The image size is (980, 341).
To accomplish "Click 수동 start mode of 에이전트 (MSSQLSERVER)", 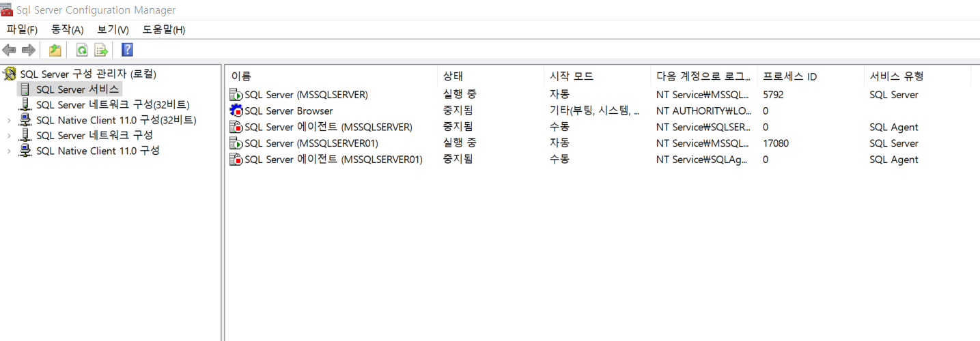I will point(559,127).
